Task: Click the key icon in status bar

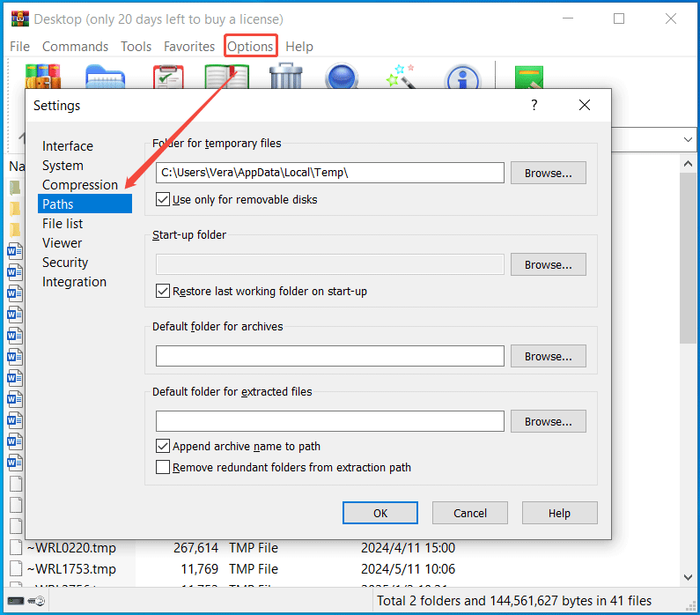Action: pos(36,601)
